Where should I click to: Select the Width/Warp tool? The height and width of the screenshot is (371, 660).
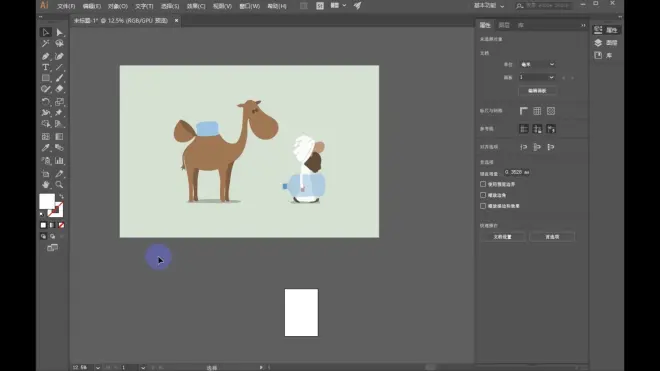pos(45,112)
